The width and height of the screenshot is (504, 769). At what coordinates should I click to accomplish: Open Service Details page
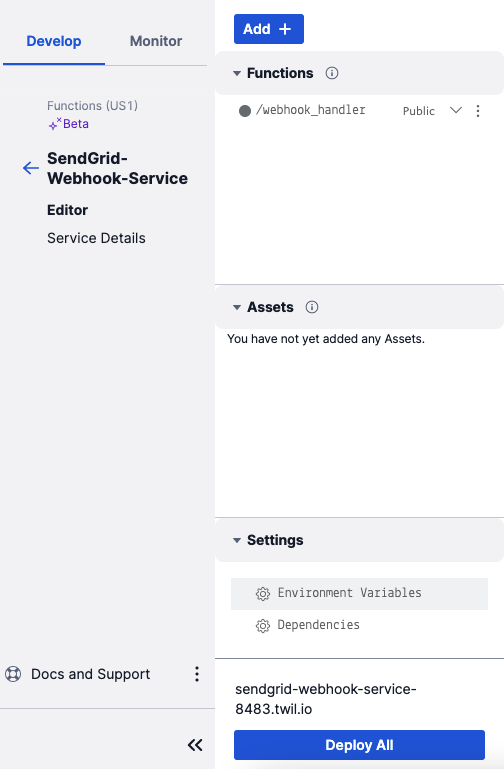(x=96, y=238)
